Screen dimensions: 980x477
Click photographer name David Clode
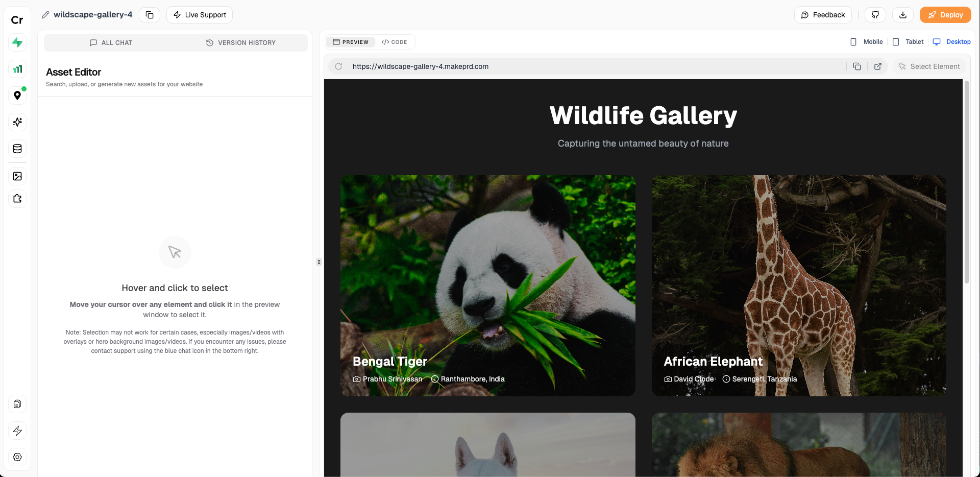pos(694,379)
